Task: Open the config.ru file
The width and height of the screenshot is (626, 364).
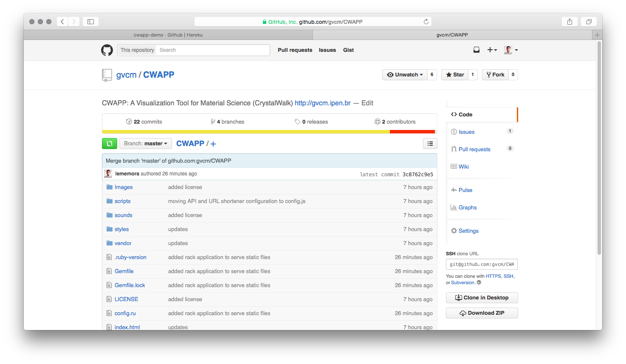Action: pos(125,313)
